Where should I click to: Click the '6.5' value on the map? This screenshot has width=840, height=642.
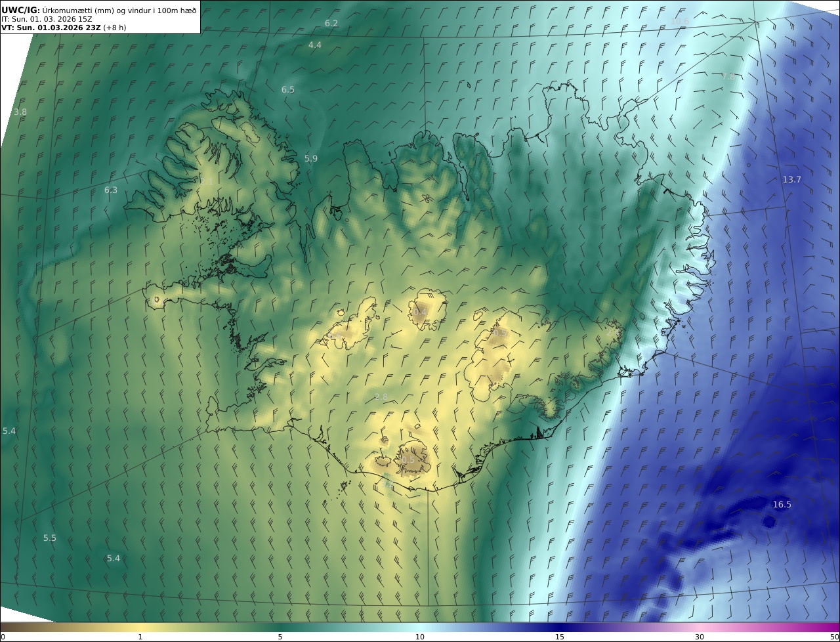[288, 89]
